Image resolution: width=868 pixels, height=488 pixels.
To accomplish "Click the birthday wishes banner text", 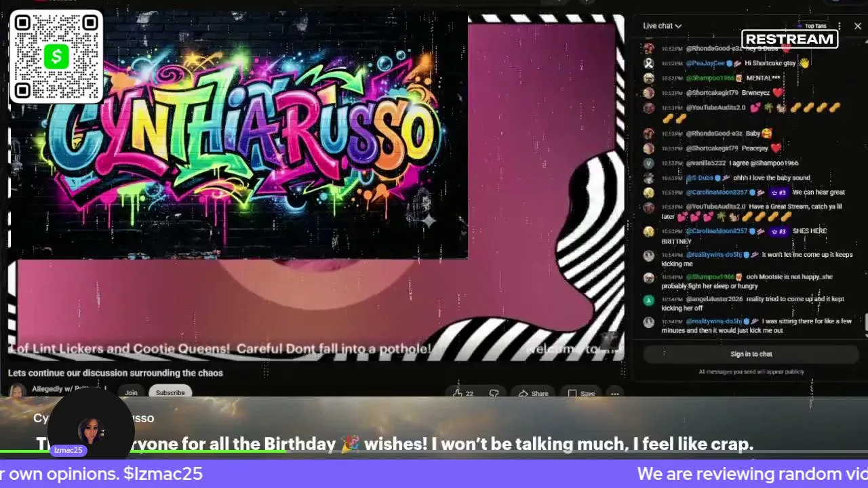I will click(x=395, y=445).
